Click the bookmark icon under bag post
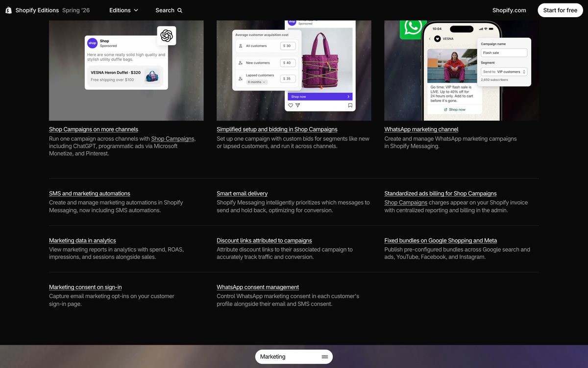The width and height of the screenshot is (588, 368). [x=350, y=105]
